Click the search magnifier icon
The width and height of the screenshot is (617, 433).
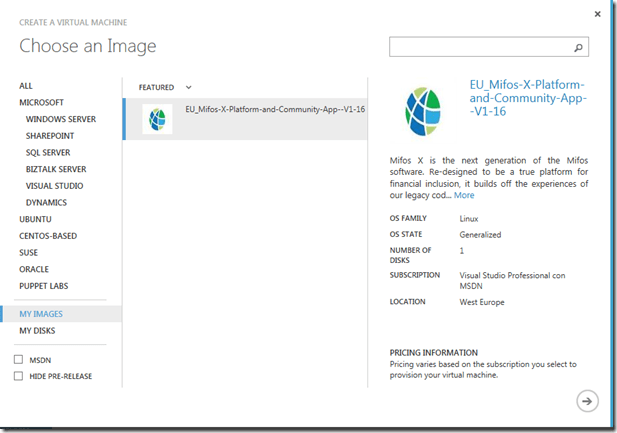pyautogui.click(x=578, y=47)
